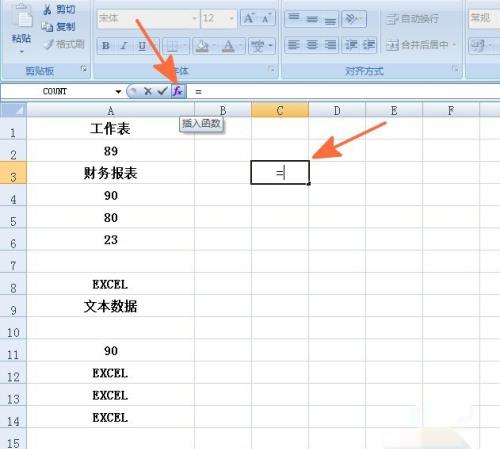Cancel the formula entry with X
This screenshot has height=449, width=500.
(148, 91)
